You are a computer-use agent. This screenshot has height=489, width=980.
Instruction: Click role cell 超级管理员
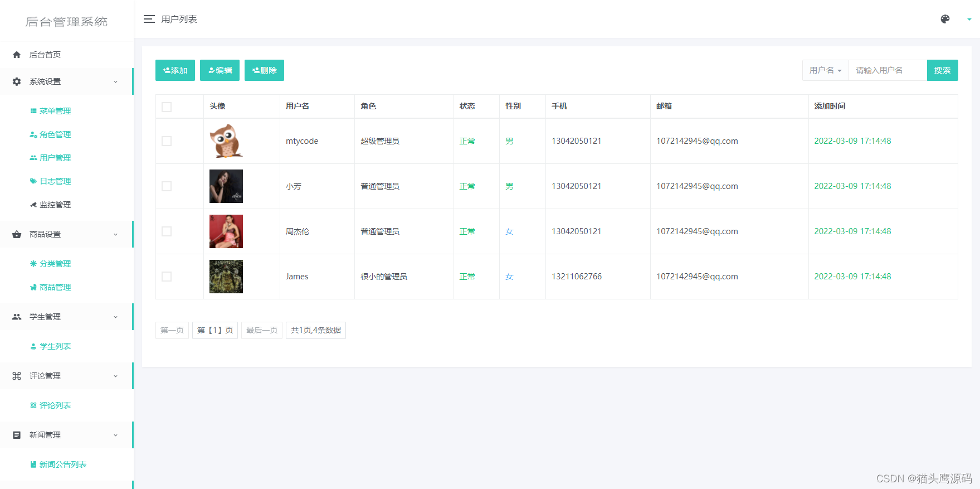(x=380, y=141)
